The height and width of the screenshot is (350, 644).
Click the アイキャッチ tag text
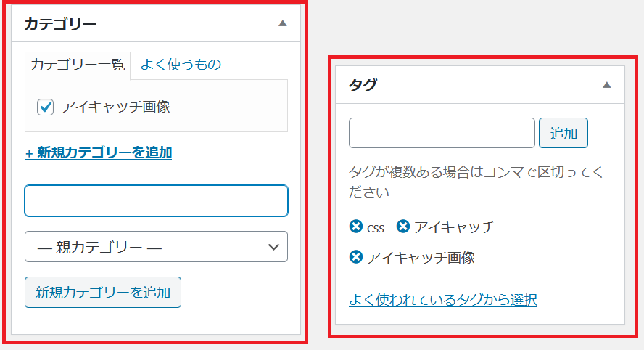pyautogui.click(x=454, y=227)
